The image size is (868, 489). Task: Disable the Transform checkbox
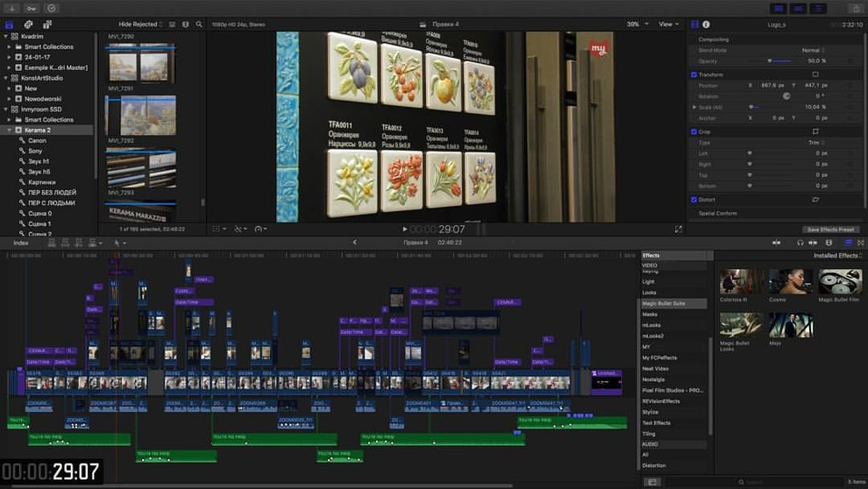694,74
